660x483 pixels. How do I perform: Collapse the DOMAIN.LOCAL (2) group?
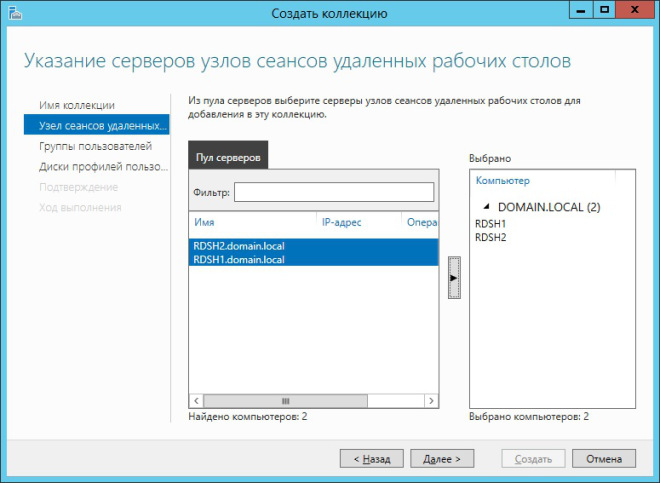(487, 206)
